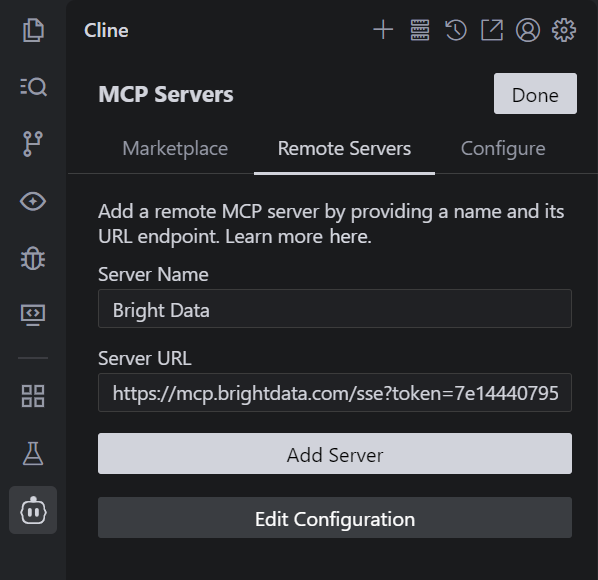Open the Extensions squares icon
Viewport: 598px width, 580px height.
[33, 396]
